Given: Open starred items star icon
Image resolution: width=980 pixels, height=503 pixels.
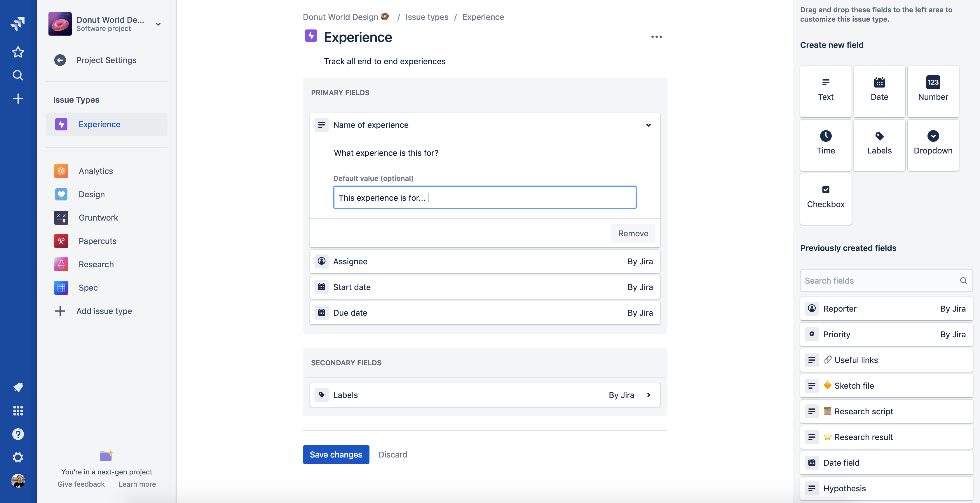Looking at the screenshot, I should point(18,52).
